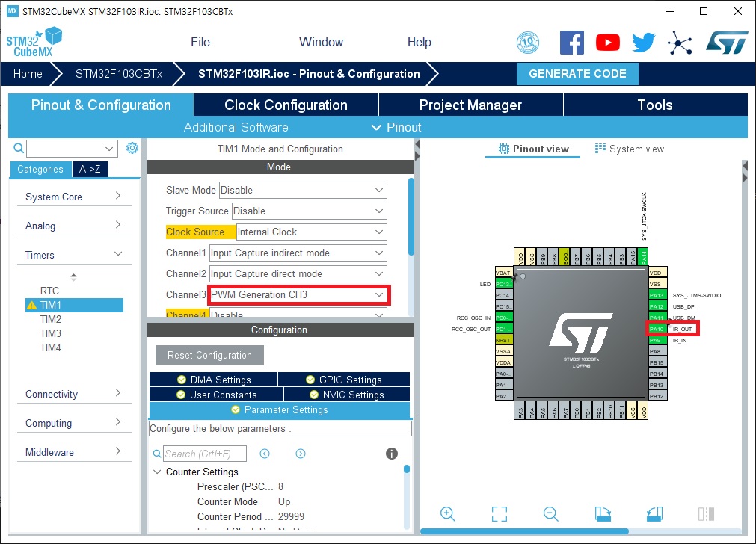Open the YouTube link icon
The image size is (756, 544).
(x=607, y=43)
